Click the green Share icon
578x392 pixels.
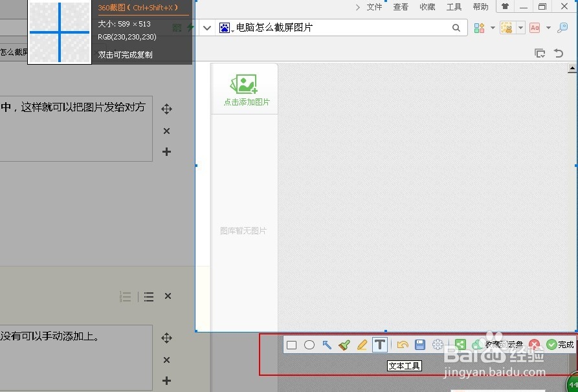460,345
